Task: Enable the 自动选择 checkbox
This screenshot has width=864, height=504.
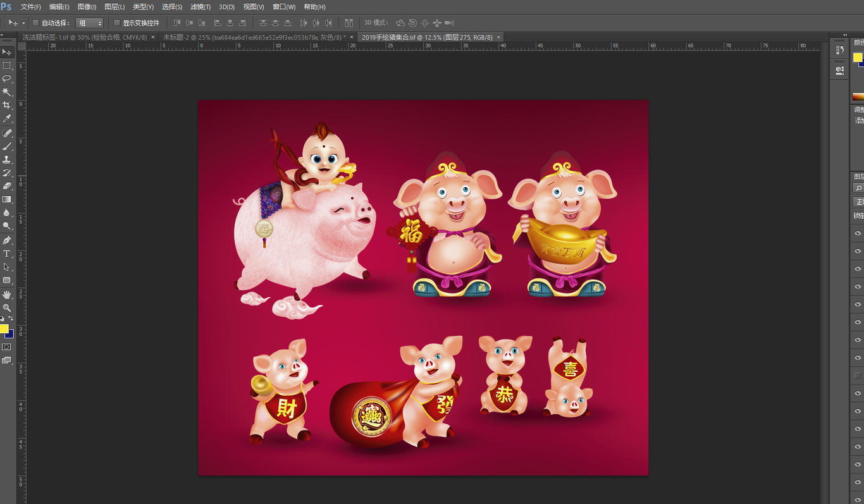Action: [36, 23]
